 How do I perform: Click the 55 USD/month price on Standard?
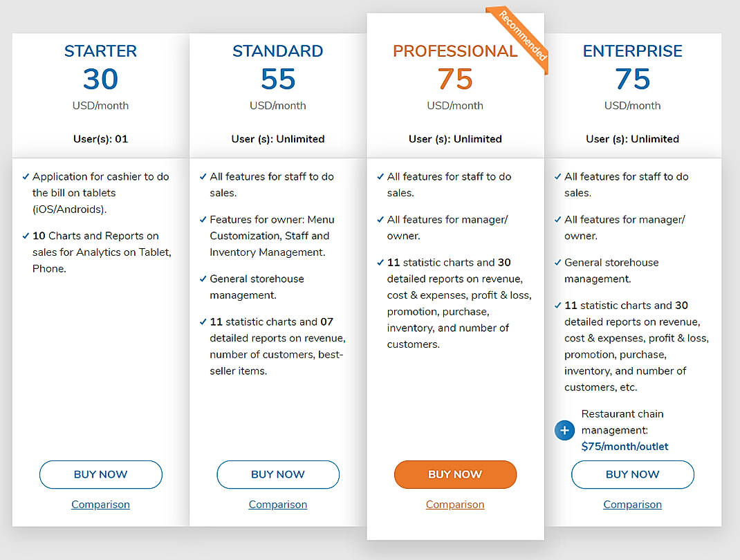277,80
